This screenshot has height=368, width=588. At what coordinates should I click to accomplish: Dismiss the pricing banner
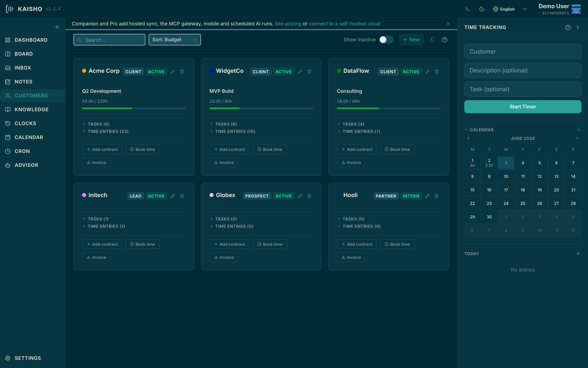[x=448, y=24]
